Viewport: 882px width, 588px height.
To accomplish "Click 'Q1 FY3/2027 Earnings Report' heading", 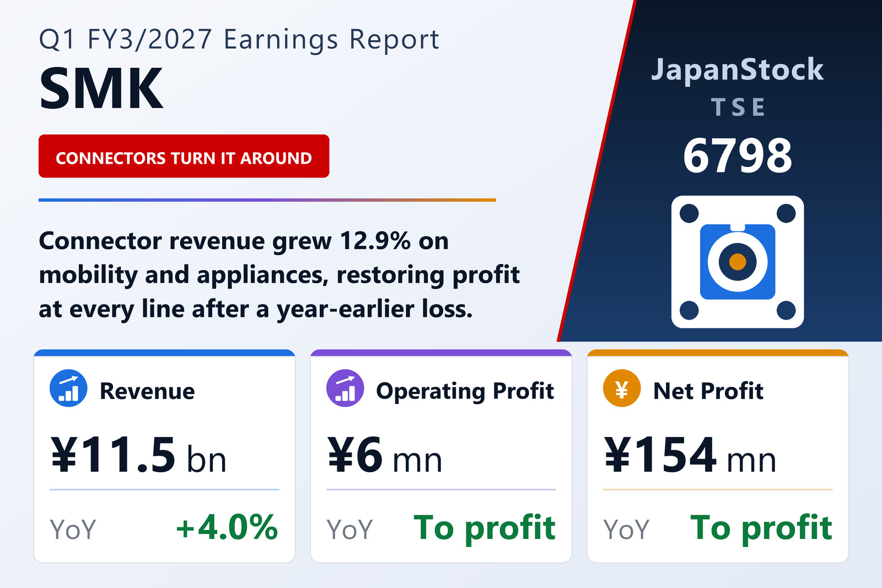I will tap(239, 40).
